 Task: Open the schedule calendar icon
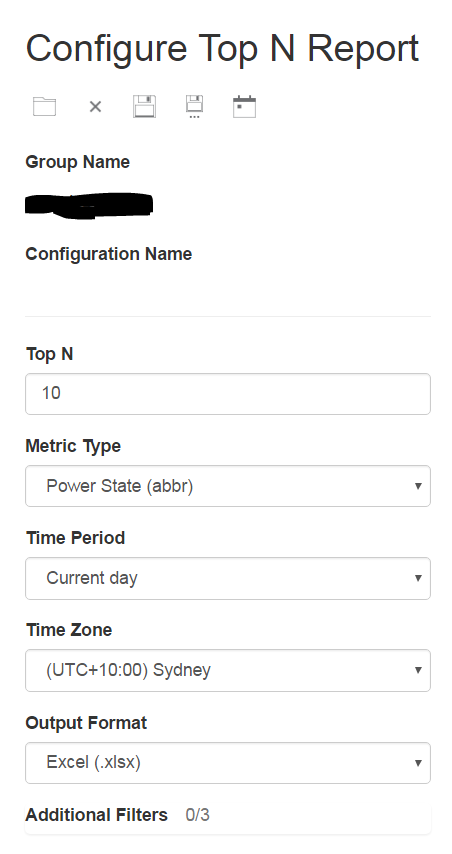click(x=244, y=106)
